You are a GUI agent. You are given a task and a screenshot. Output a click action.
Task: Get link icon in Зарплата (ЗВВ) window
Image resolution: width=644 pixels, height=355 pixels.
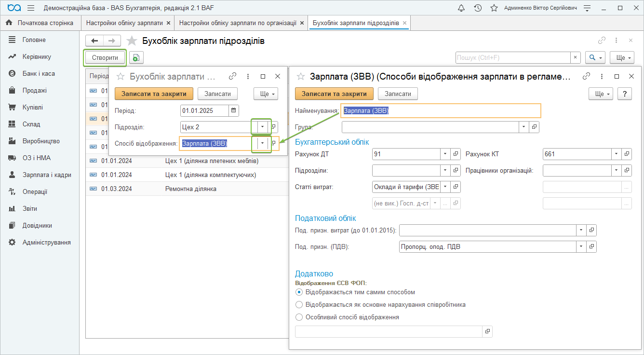pos(587,76)
